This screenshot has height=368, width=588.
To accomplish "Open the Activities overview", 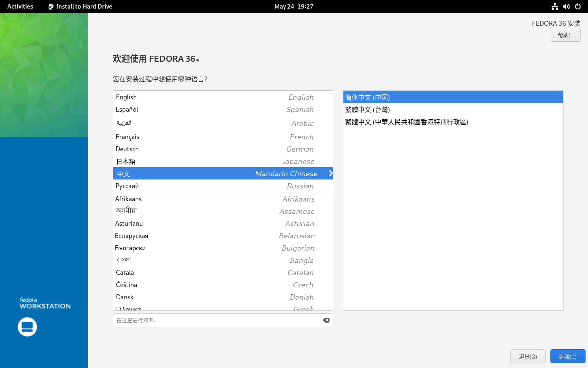I will click(x=20, y=7).
